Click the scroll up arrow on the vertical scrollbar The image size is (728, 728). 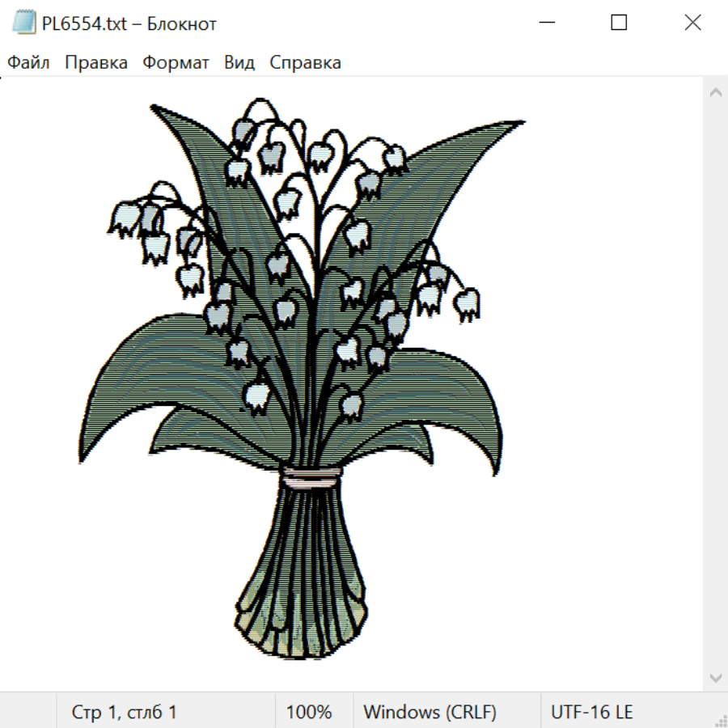point(715,93)
